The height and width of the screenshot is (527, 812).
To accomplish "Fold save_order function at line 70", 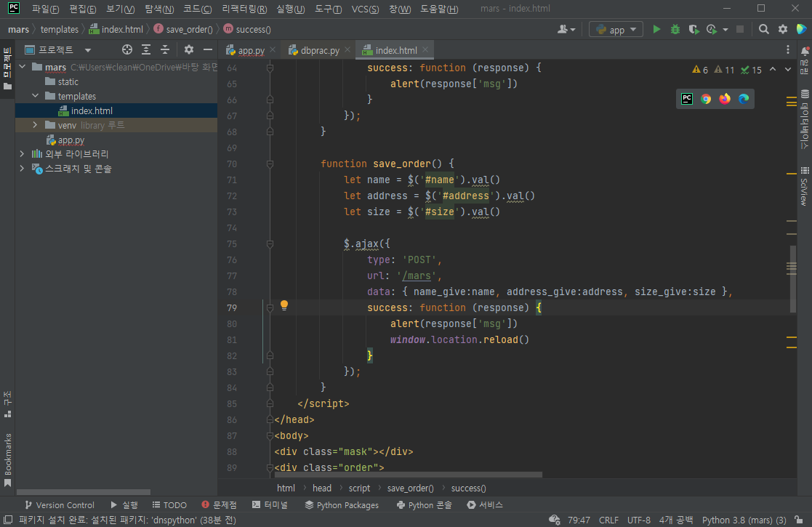I will tap(270, 164).
